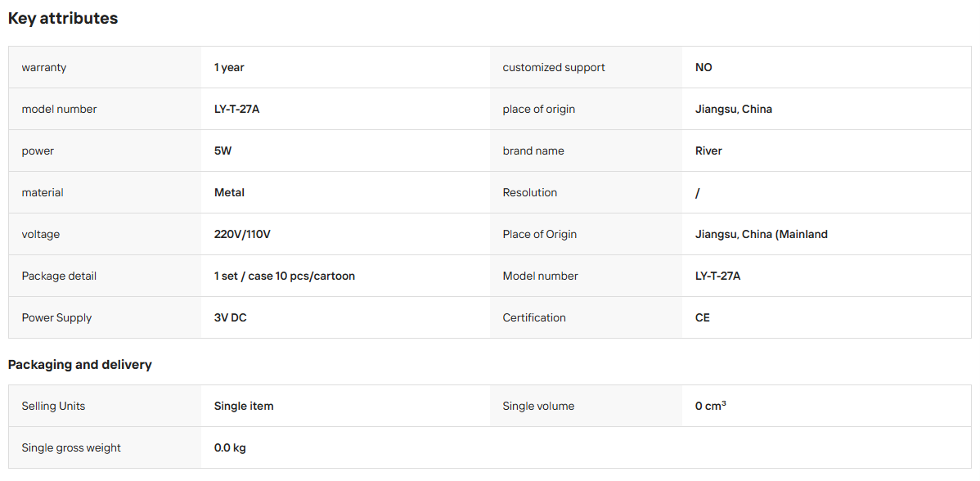Screen dimensions: 980x481
Task: Click the Single volume value 0 cm³
Action: pos(711,406)
